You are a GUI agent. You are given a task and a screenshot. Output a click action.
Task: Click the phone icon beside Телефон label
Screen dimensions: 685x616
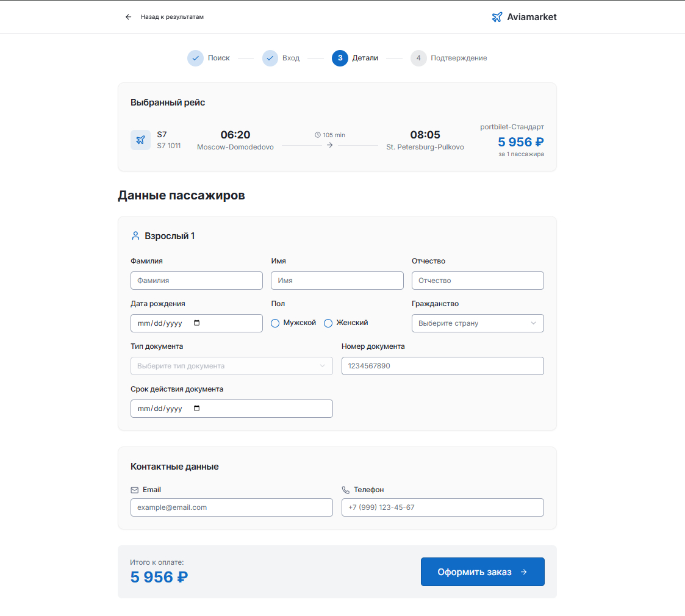(346, 490)
